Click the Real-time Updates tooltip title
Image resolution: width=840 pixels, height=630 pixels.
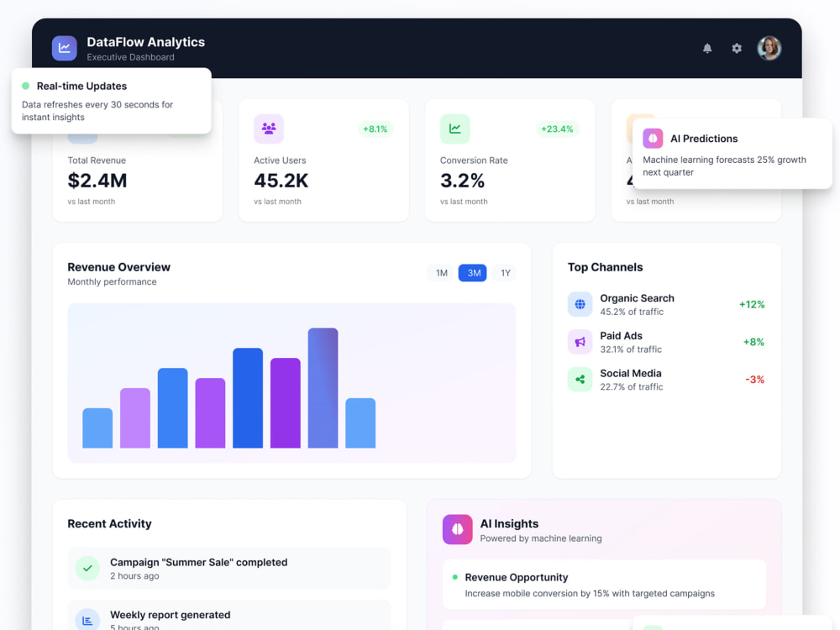[x=82, y=86]
